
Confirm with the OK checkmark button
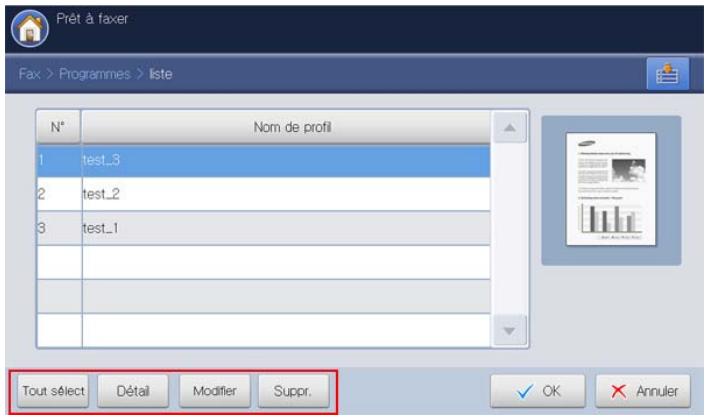point(538,391)
